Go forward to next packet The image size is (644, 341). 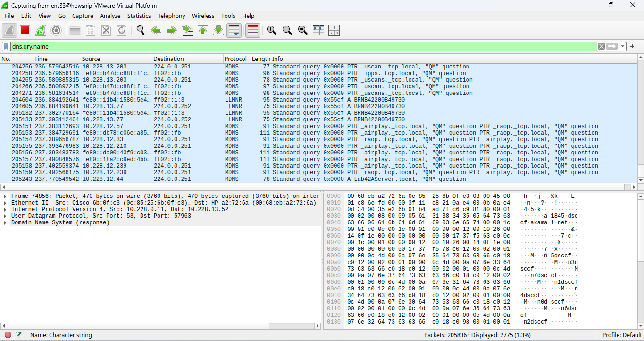pyautogui.click(x=172, y=30)
